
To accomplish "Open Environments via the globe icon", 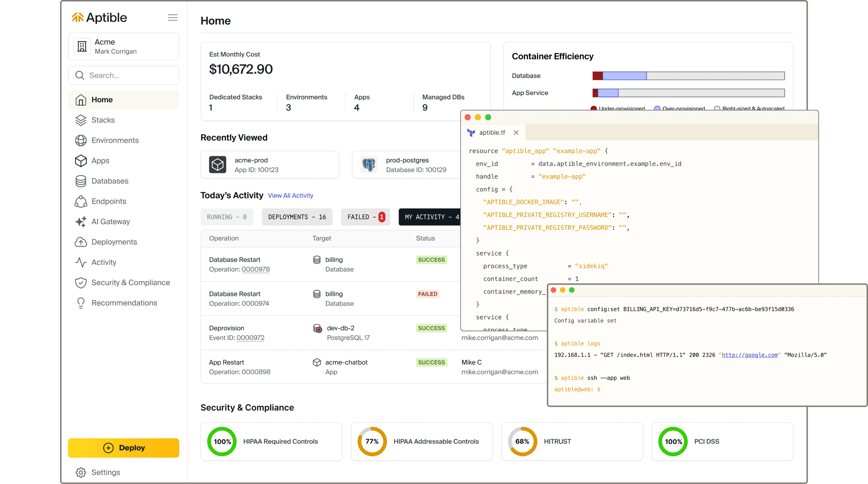I will click(x=81, y=140).
